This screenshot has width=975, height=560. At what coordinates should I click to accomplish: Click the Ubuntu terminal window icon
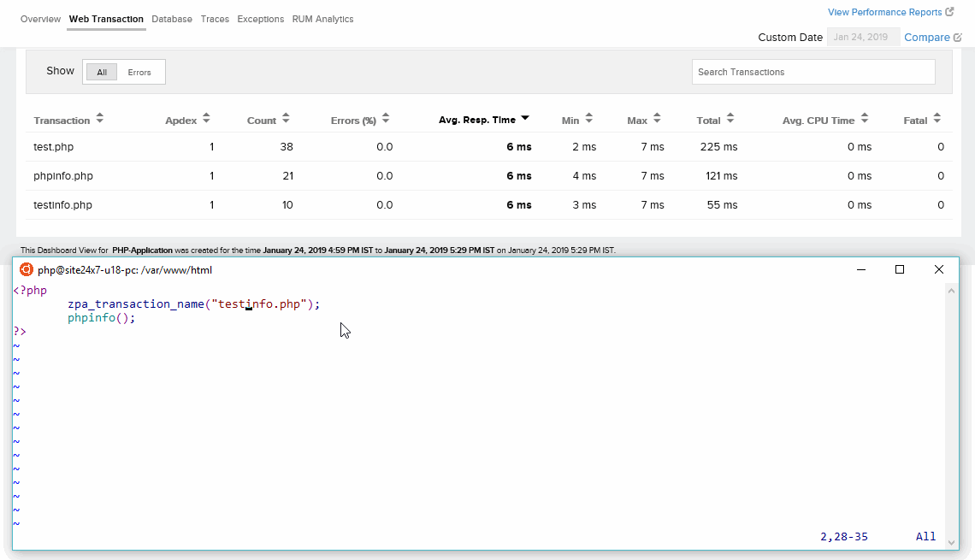pos(27,269)
